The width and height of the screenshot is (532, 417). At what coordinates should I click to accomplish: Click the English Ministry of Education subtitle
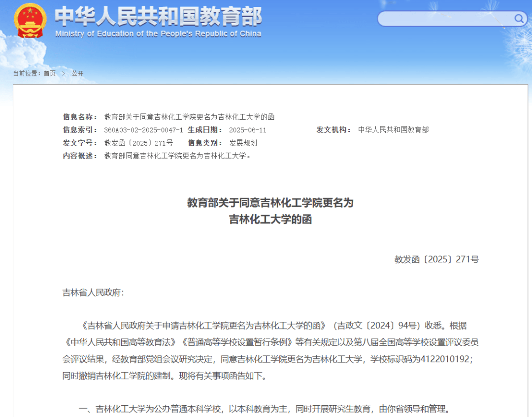(x=158, y=34)
